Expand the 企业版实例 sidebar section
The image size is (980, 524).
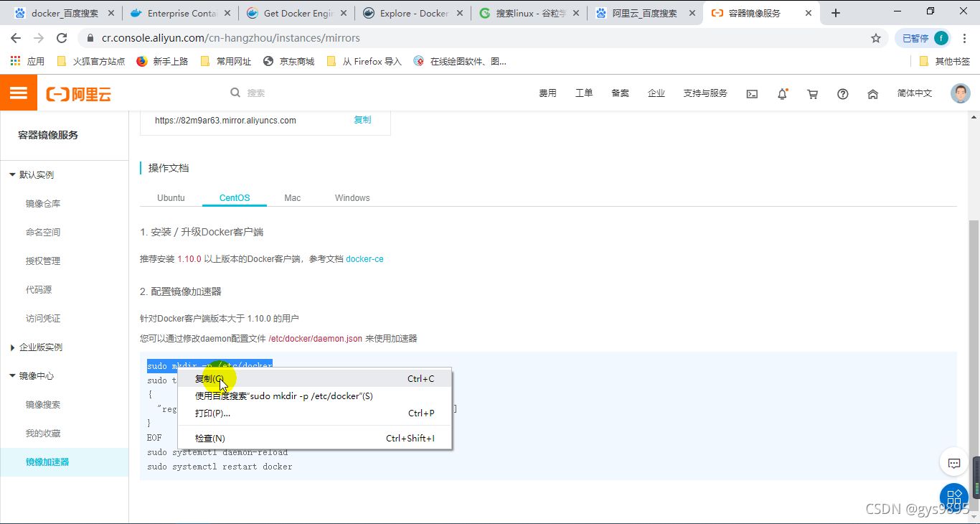(36, 347)
